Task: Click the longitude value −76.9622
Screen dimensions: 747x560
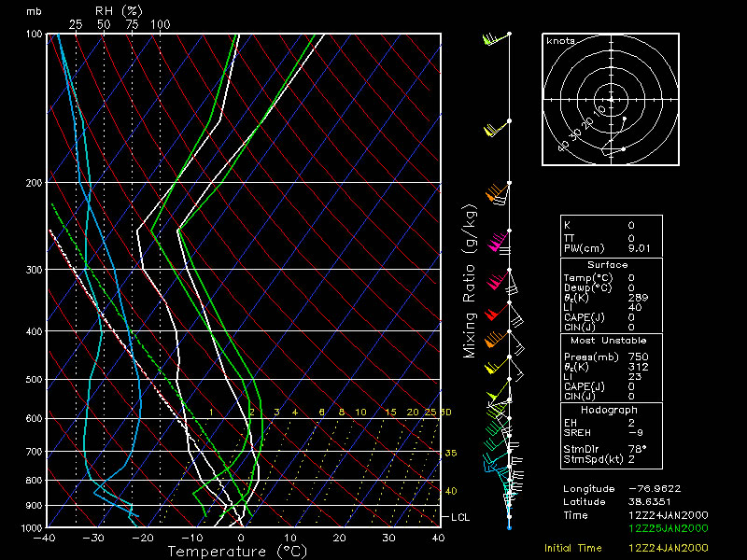Action: (655, 489)
